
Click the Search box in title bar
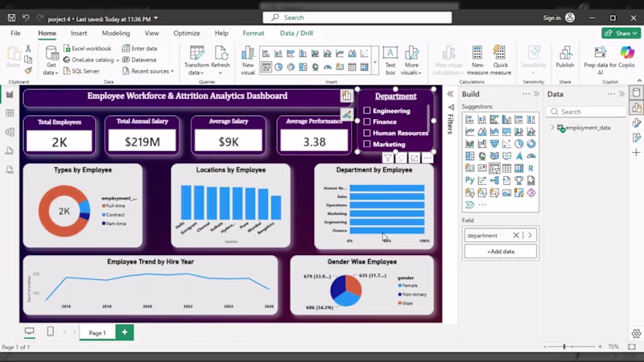357,17
